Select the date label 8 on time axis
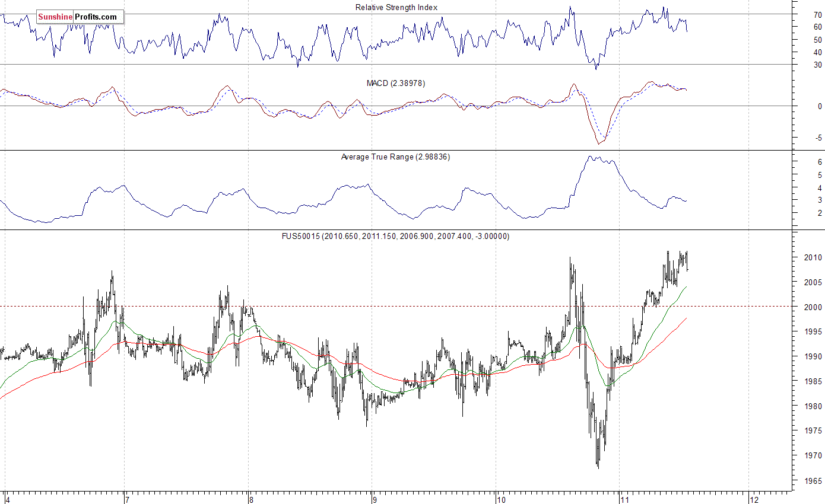 (251, 499)
